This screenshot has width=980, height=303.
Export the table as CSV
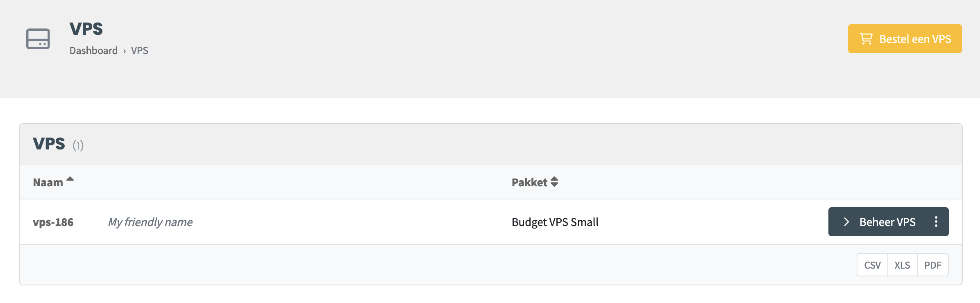[872, 265]
